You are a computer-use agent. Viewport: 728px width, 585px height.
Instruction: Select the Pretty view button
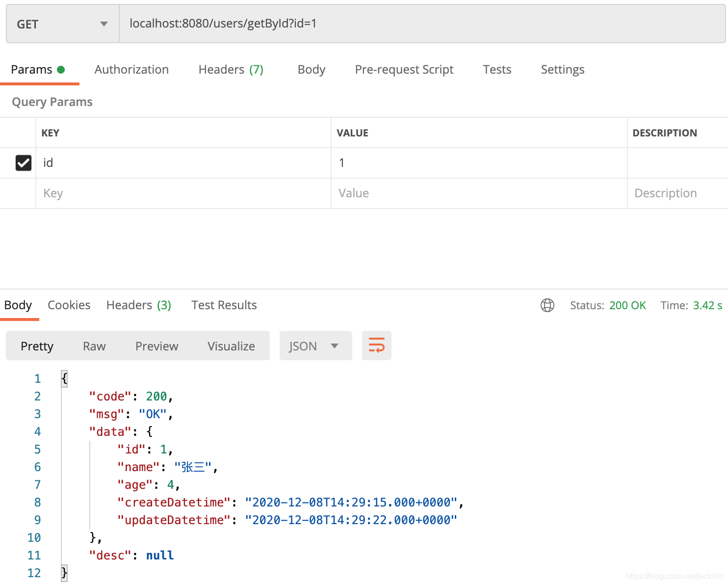pos(37,346)
